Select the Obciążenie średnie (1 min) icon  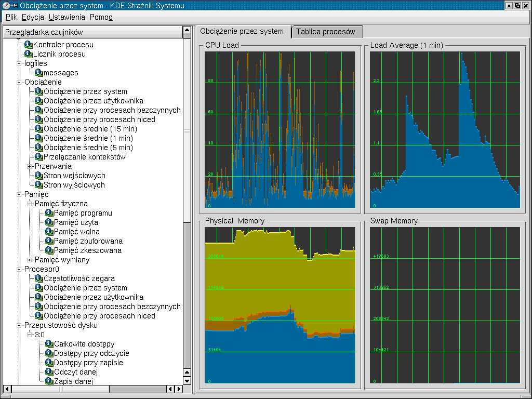(x=38, y=138)
